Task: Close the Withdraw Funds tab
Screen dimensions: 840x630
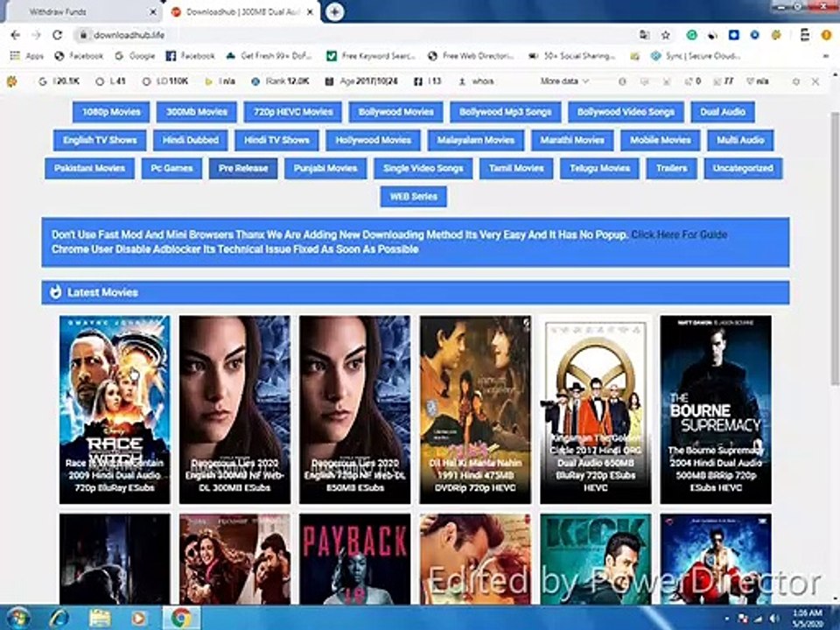Action: pyautogui.click(x=152, y=11)
